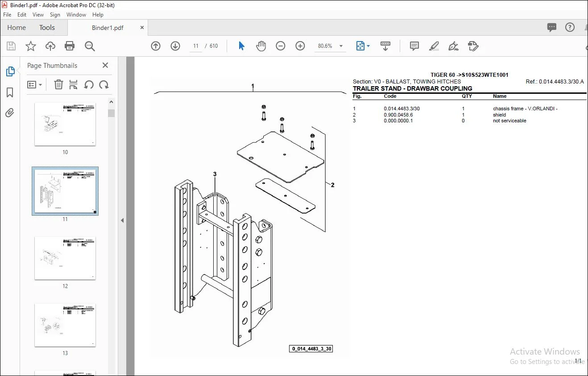
Task: Click the 'not serviceable' part name
Action: [509, 121]
